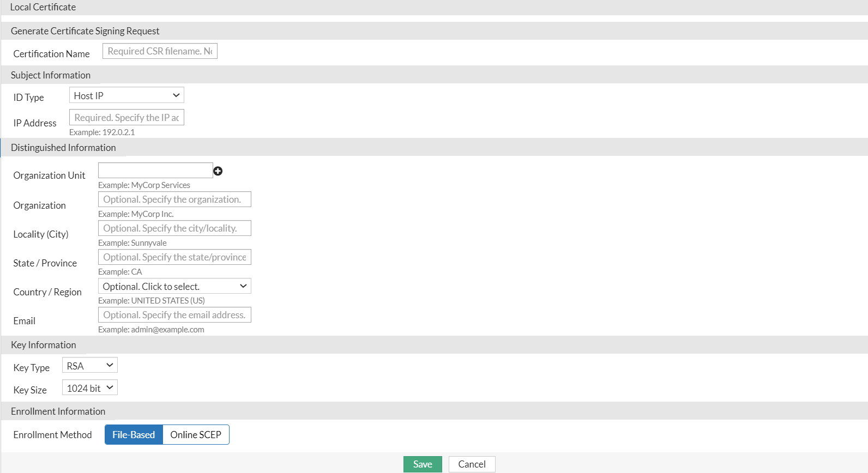This screenshot has width=868, height=473.
Task: Click into the Organization Unit field
Action: pos(155,170)
